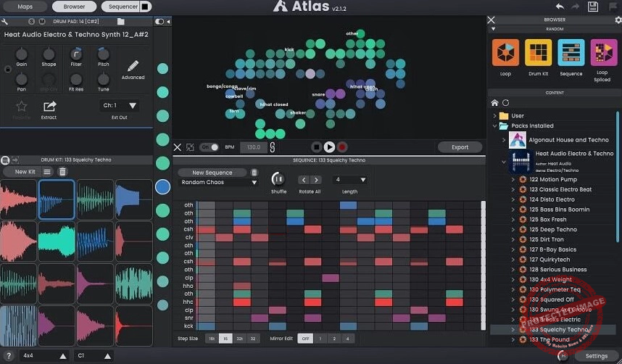Set Mirror Edit to 2

click(334, 339)
